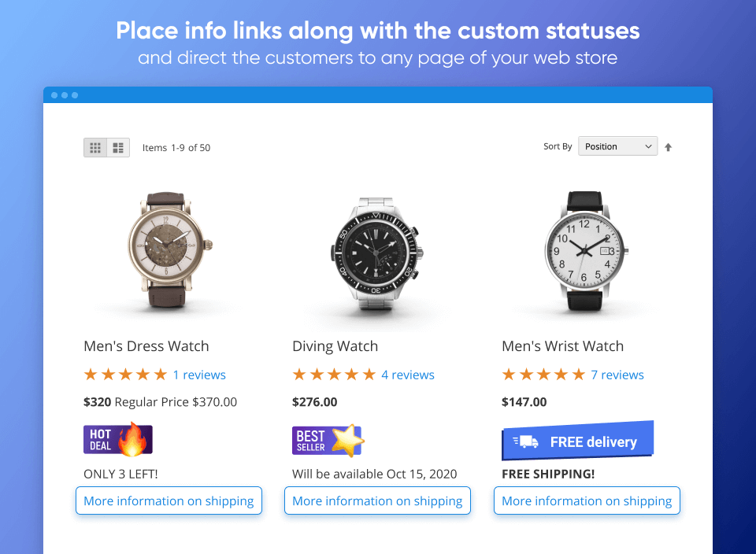Click the first rating star under Diving Watch

[298, 375]
